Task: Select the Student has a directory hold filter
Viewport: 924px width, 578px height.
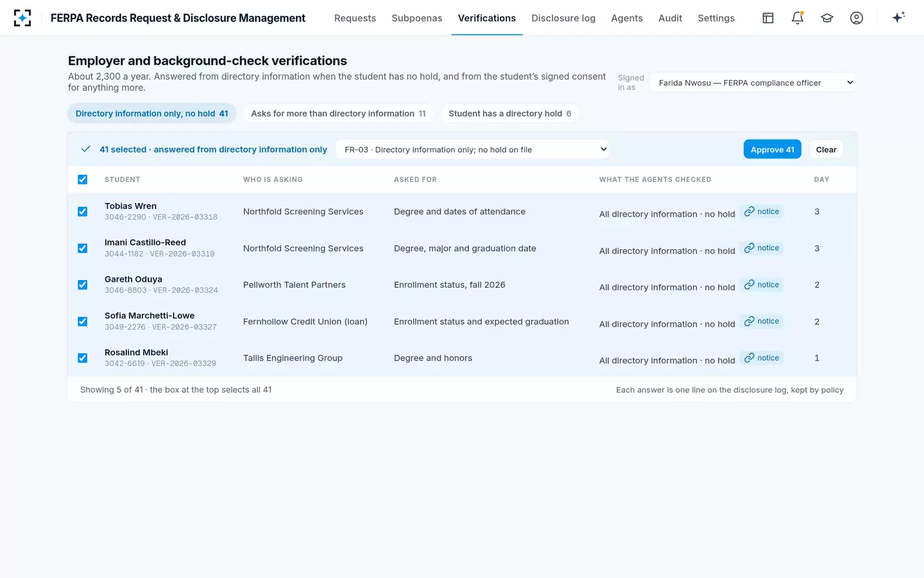Action: 510,114
